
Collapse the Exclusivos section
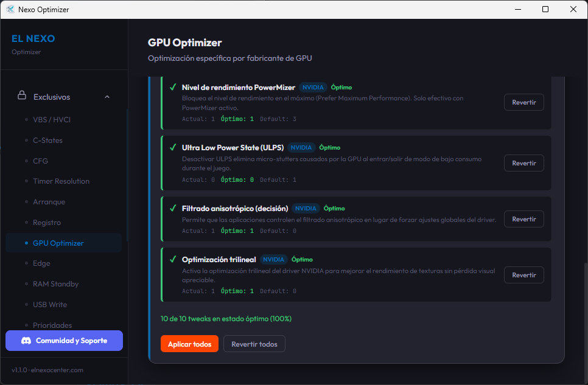[107, 97]
